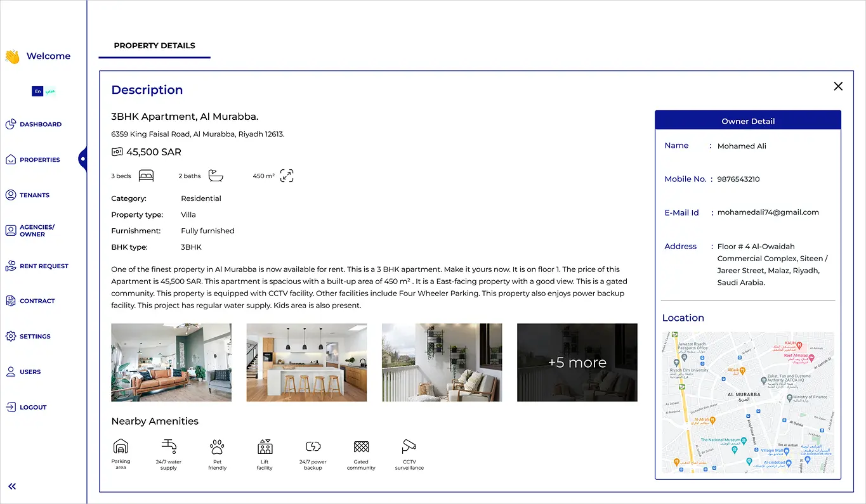Switch the language to English

coord(37,91)
